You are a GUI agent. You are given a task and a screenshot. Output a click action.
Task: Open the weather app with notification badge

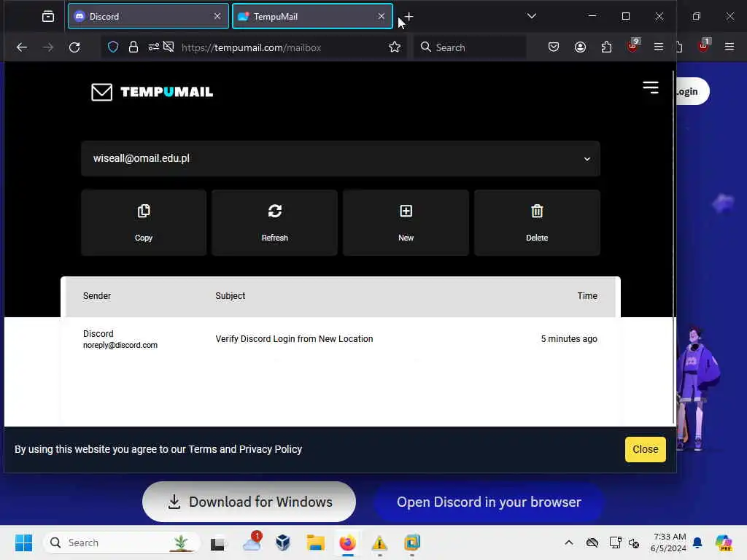[x=252, y=542]
